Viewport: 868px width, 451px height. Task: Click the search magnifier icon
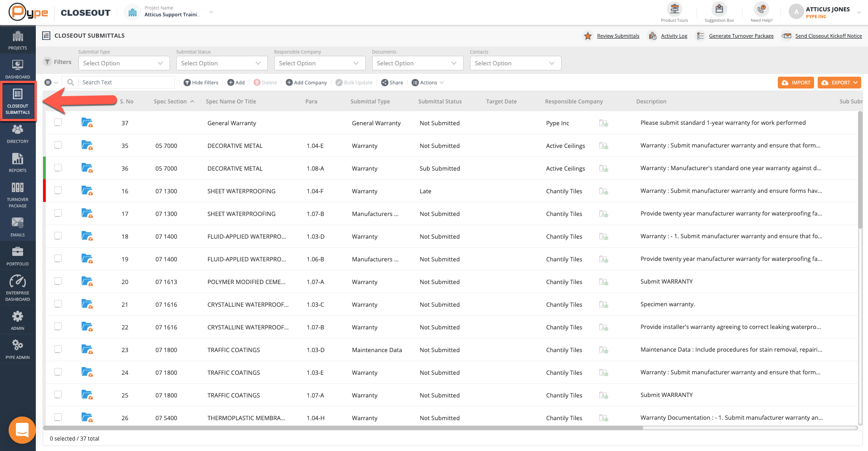coord(71,82)
